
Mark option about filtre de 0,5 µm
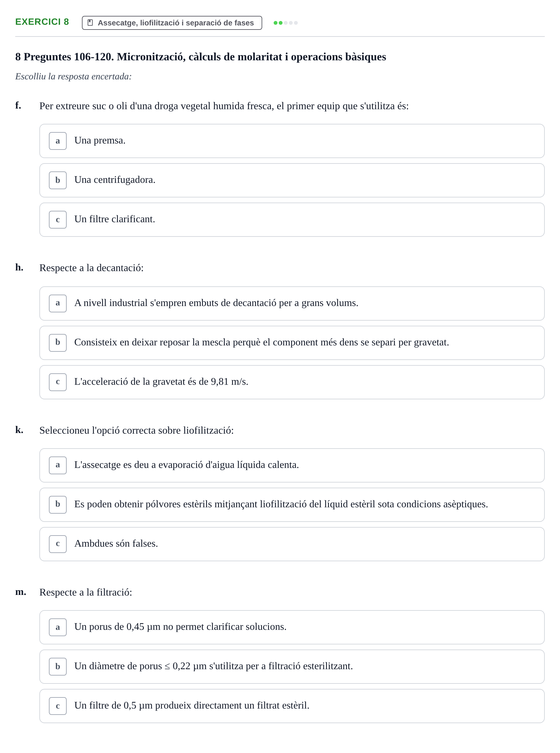pos(292,706)
